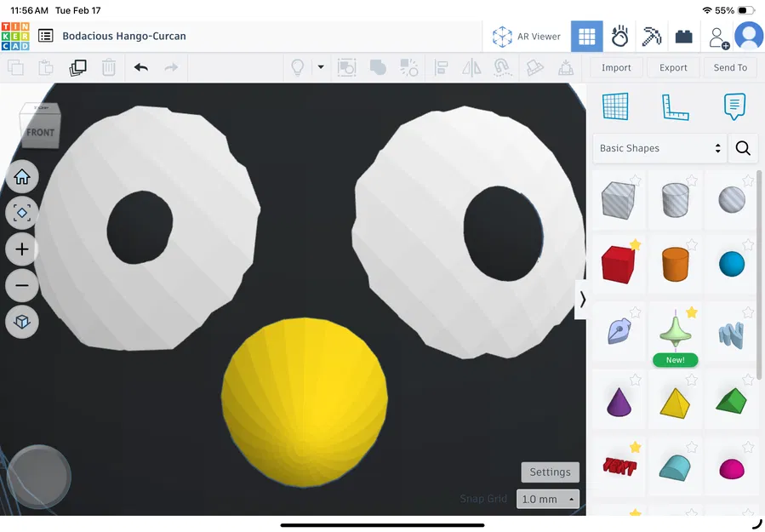
Task: Select the green Roof shape
Action: point(732,401)
